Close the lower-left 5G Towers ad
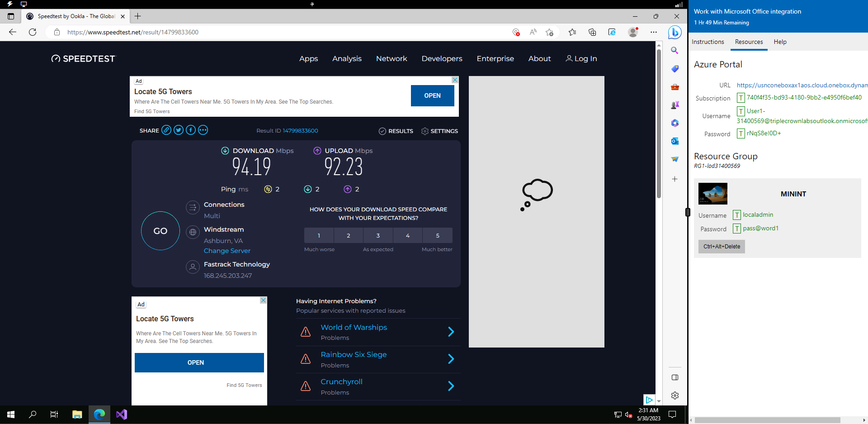The height and width of the screenshot is (424, 868). coord(263,300)
